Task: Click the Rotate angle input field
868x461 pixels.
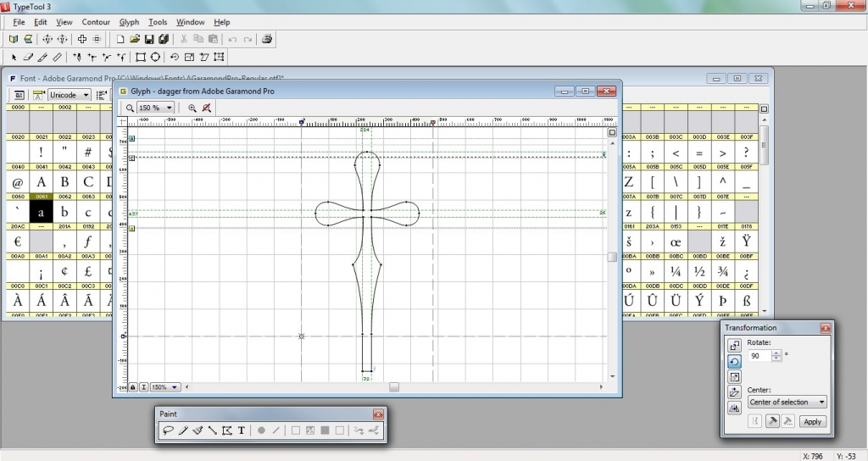Action: point(759,356)
